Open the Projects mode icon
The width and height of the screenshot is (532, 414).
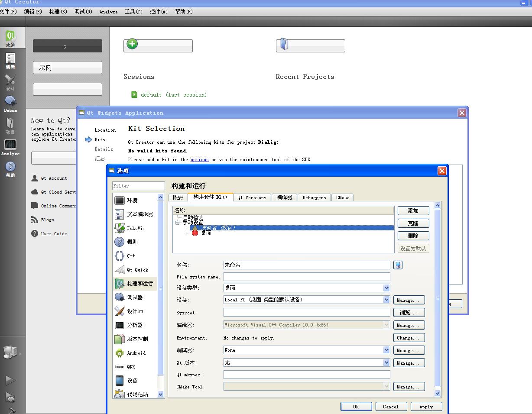10,125
